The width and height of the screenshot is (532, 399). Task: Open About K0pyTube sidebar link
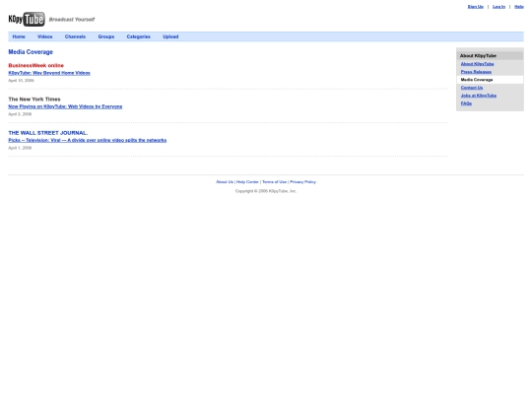pos(477,64)
